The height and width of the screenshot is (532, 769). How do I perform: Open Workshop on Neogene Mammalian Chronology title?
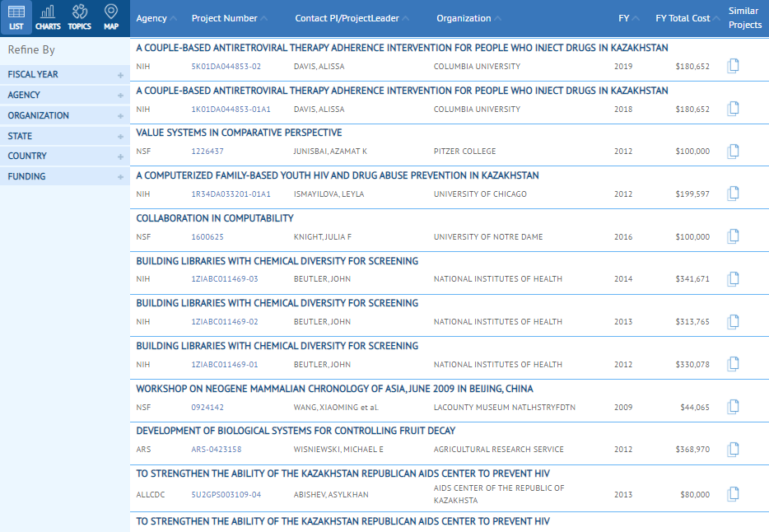tap(334, 389)
